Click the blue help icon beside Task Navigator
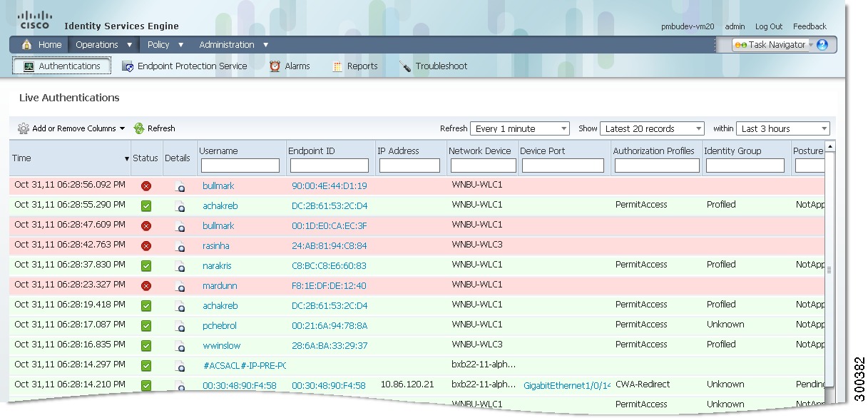868x418 pixels. 822,44
